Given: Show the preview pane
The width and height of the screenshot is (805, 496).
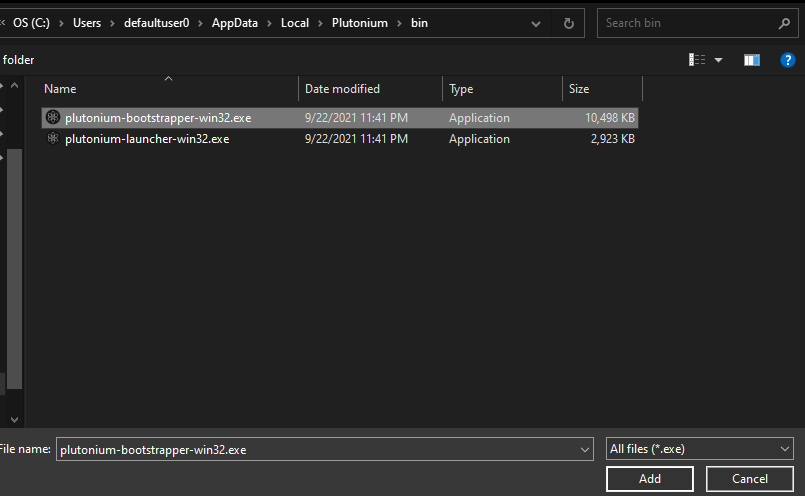Looking at the screenshot, I should tap(752, 60).
